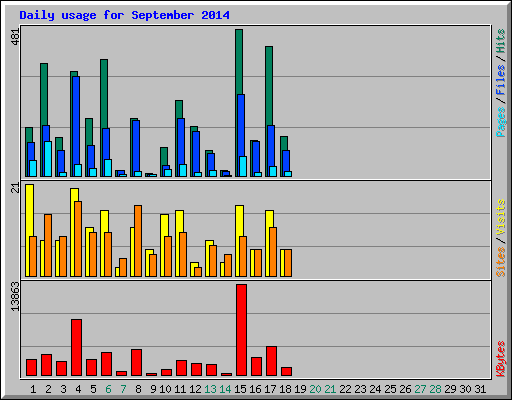The image size is (512, 400).
Task: Click the green hits bar for day 17
Action: 269,86
